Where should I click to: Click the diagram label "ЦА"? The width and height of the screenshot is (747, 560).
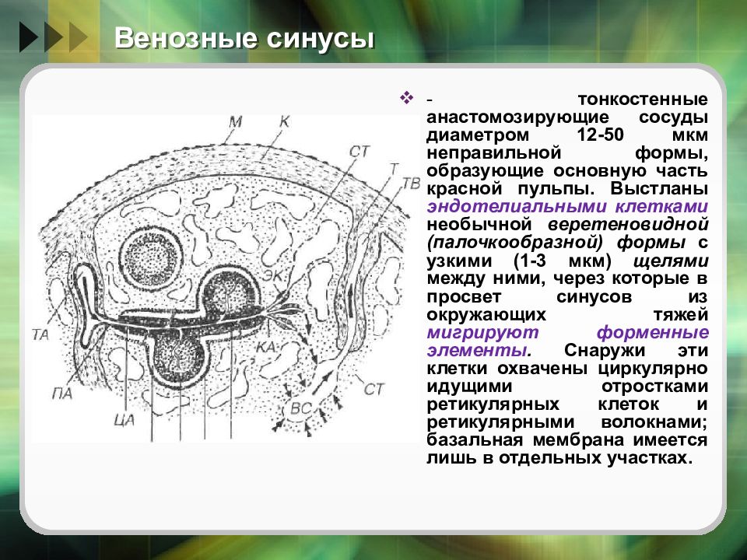point(124,420)
